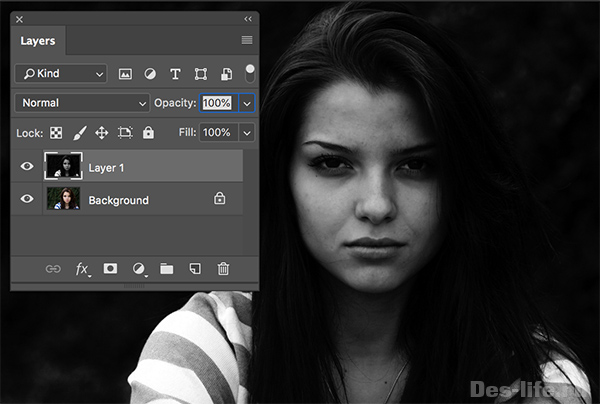Click the filter for pixel layers icon
The height and width of the screenshot is (404, 600).
coord(126,74)
